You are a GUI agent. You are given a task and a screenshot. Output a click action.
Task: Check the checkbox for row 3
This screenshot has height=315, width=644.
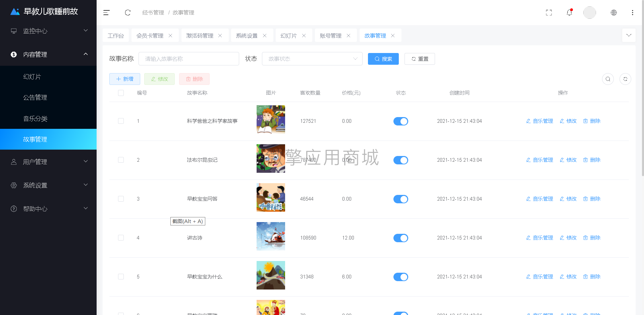(x=121, y=199)
